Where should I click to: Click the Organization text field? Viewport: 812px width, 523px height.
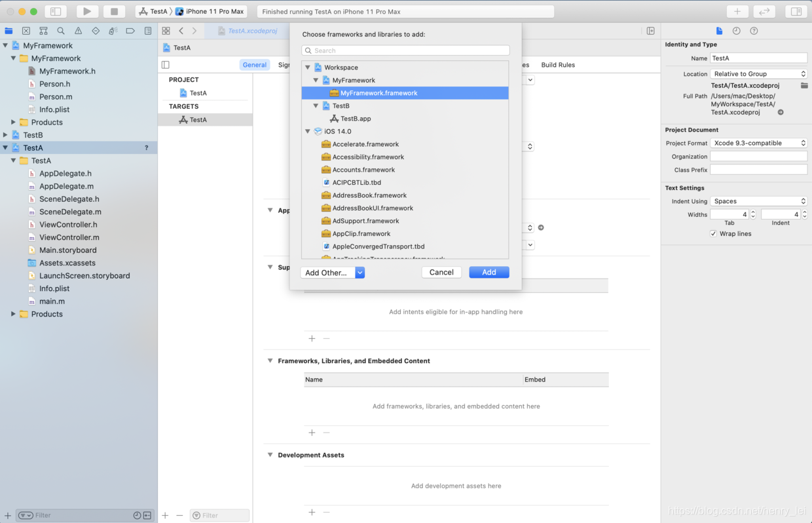759,157
